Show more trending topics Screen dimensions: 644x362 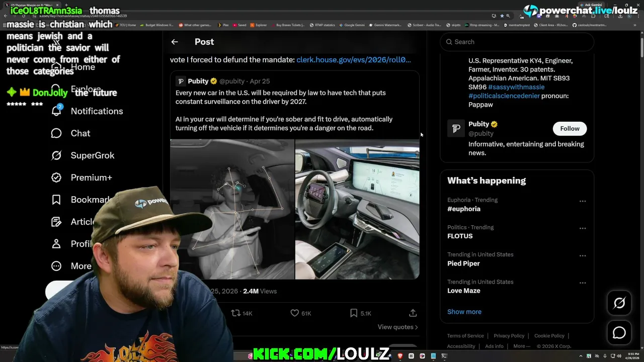pyautogui.click(x=464, y=312)
